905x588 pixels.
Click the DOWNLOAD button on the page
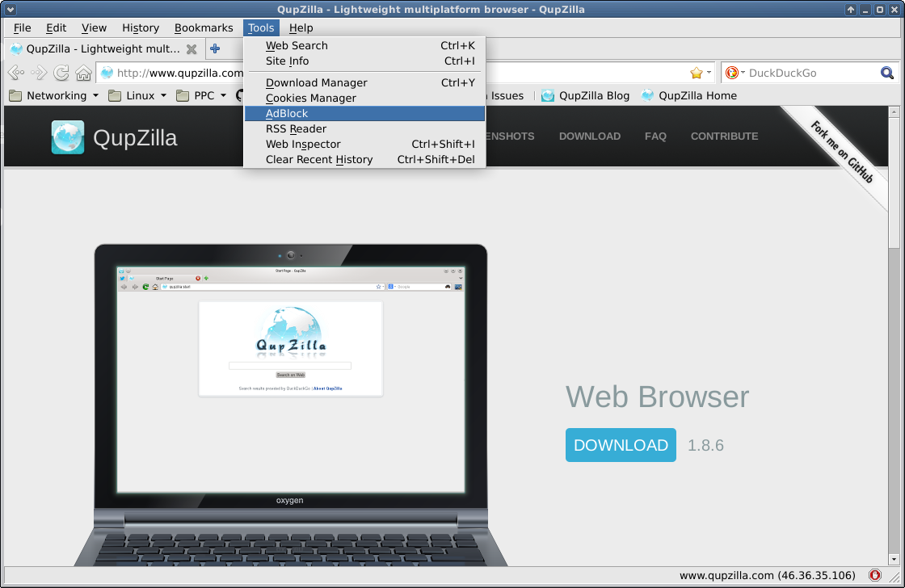(x=621, y=445)
